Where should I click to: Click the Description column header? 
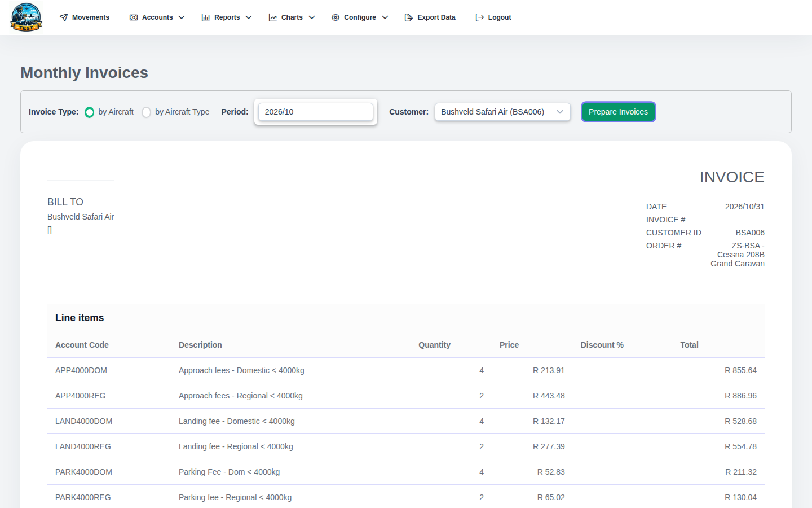point(200,345)
